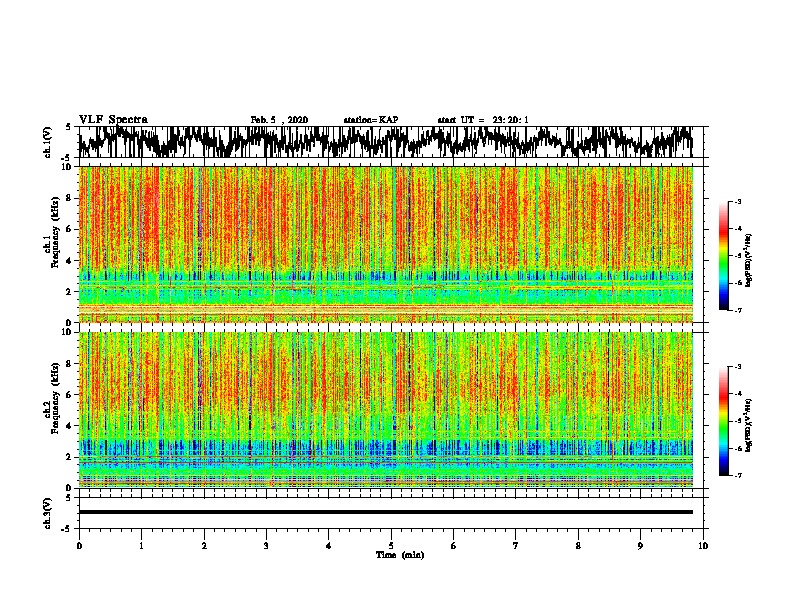Click the "-7" tick on ch.1 colorbar

point(738,310)
